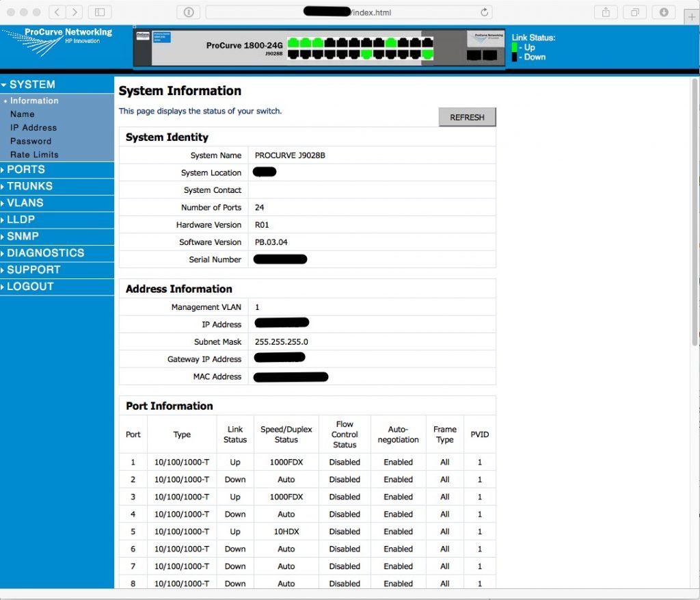The image size is (700, 600).
Task: Go forward to the next page
Action: [x=75, y=12]
